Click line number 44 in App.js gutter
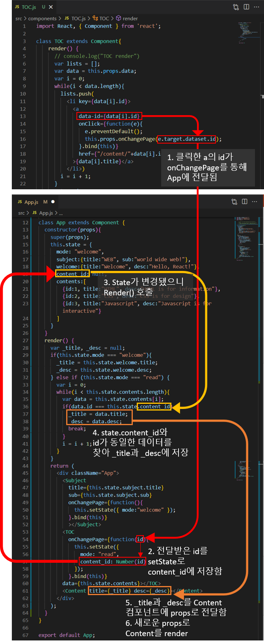The image size is (264, 644). pos(25,466)
